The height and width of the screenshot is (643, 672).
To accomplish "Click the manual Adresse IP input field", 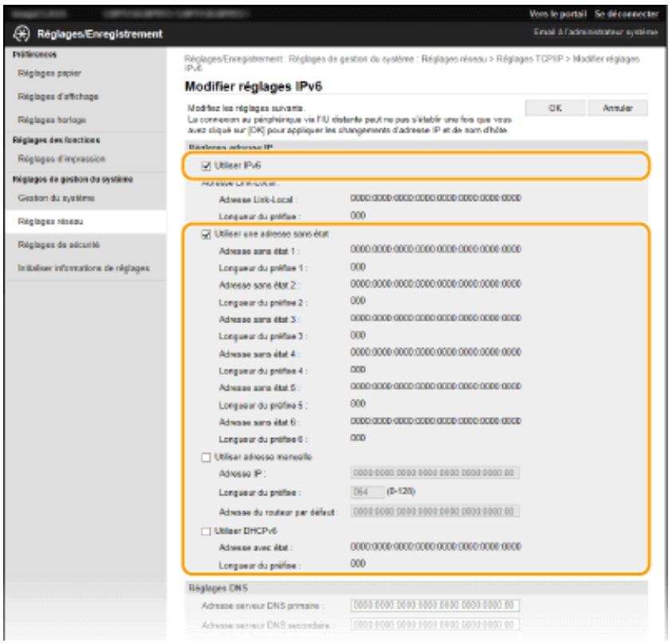I will 435,473.
